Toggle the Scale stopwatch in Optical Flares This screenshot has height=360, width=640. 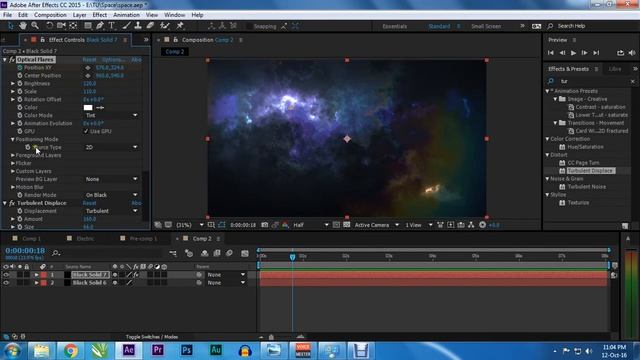pos(20,91)
